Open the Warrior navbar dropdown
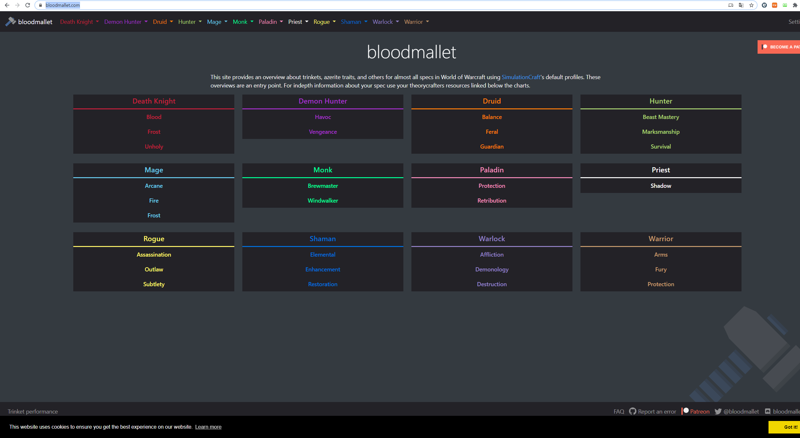 [x=416, y=22]
